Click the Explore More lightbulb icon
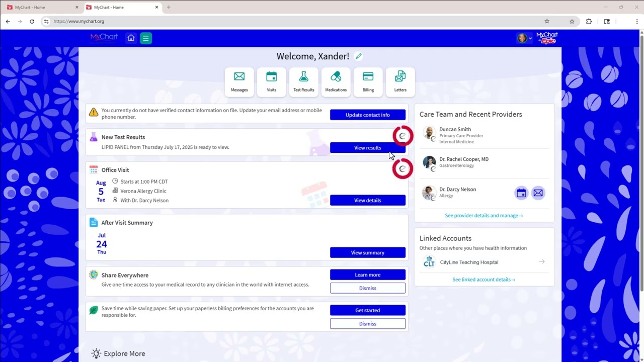The height and width of the screenshot is (362, 644). (96, 353)
